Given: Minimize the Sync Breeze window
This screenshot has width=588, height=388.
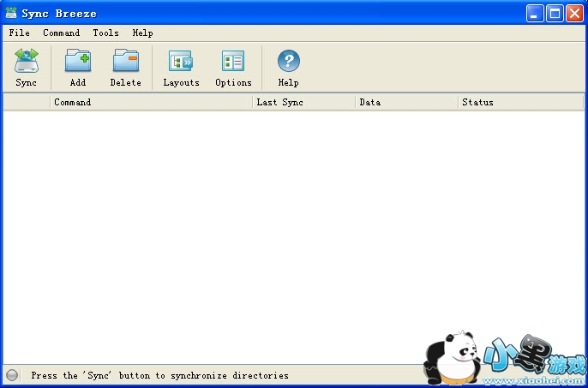Looking at the screenshot, I should [x=535, y=14].
